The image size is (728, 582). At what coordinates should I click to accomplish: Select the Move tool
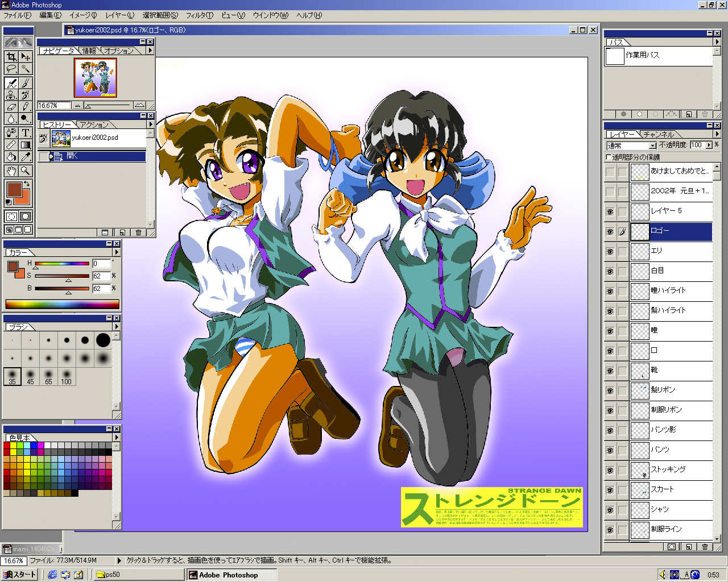[26, 56]
